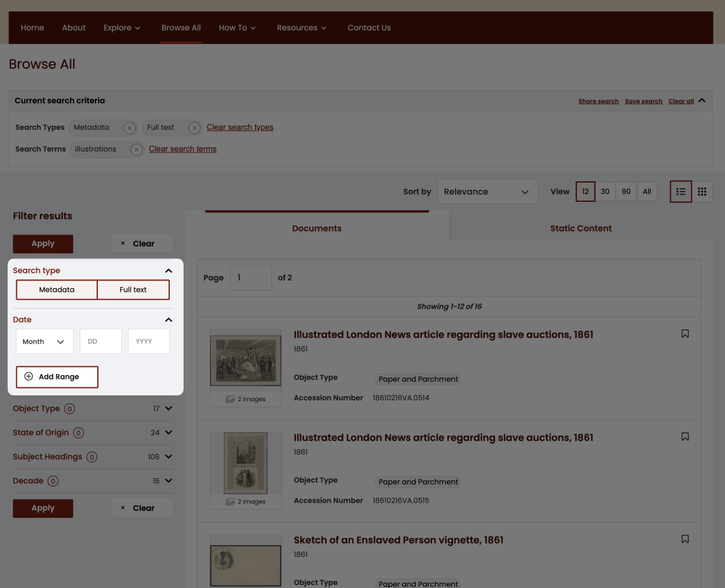Open first Illustrated London News article title
725x588 pixels.
(x=443, y=335)
